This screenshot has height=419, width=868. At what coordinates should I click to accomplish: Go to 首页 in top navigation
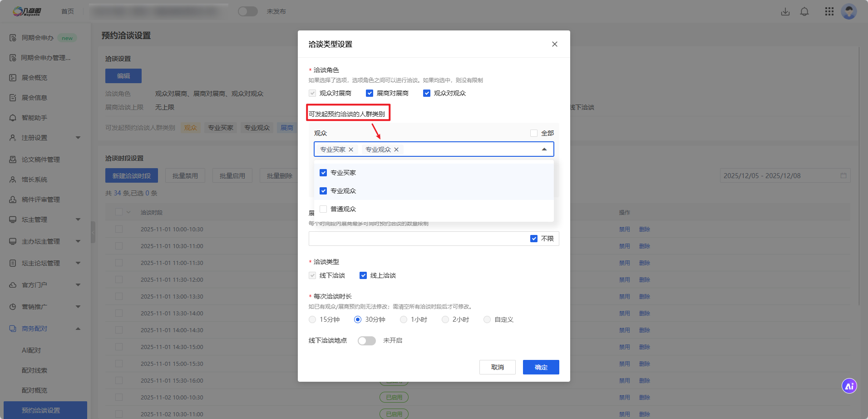point(68,11)
